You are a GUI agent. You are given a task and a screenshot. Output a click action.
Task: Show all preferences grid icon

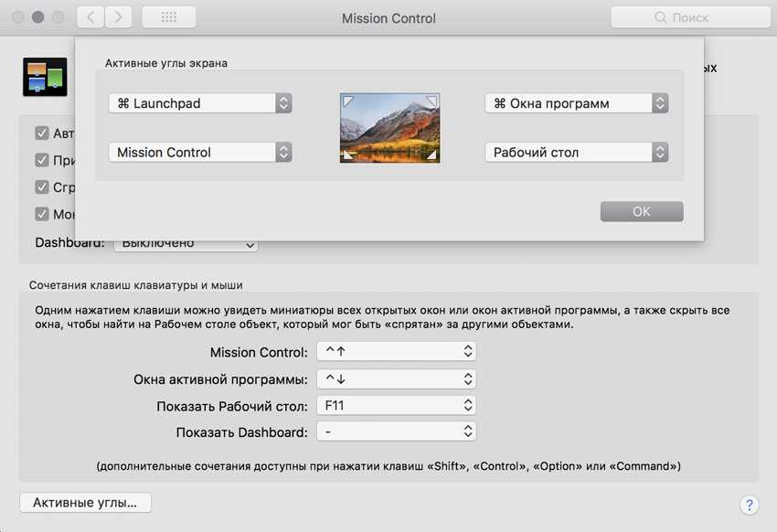coord(167,17)
